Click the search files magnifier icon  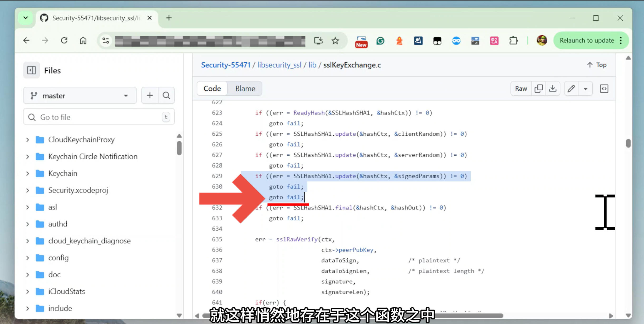point(166,95)
